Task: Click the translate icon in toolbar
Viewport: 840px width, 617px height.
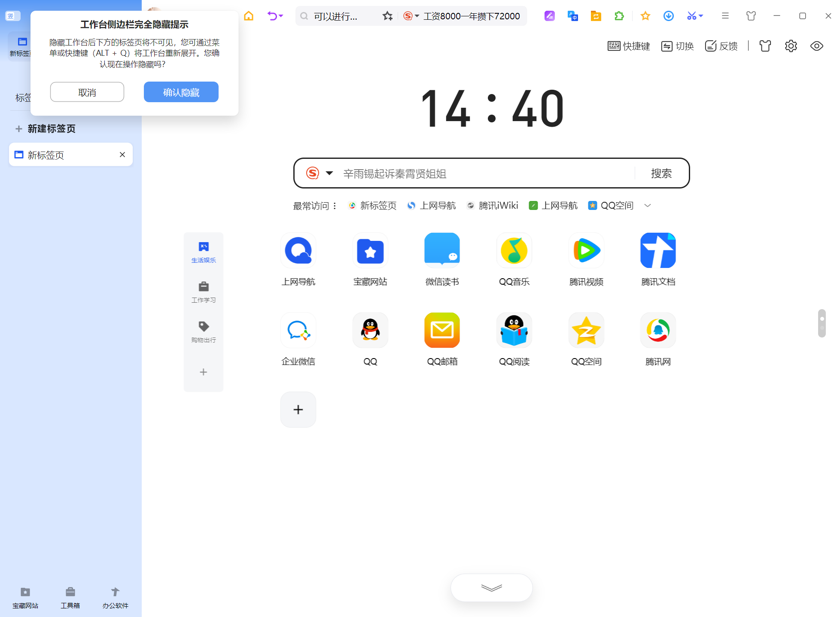Action: [572, 16]
